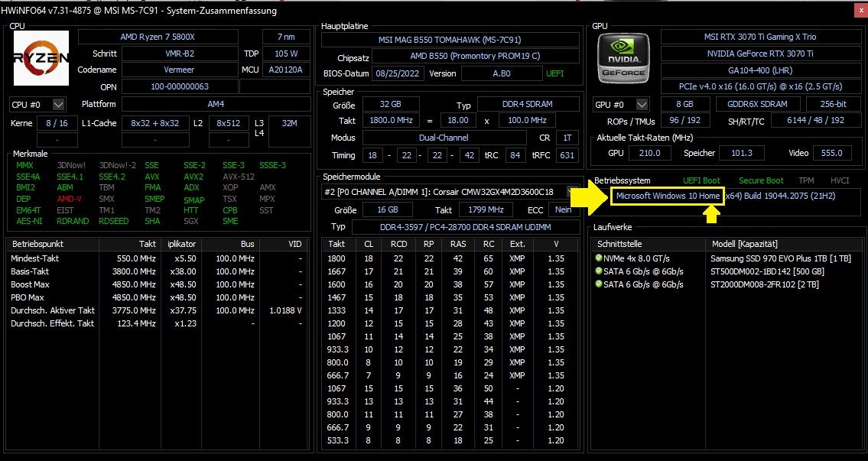Click the Microsoft Windows 10 Home OS field
This screenshot has height=461, width=868.
click(x=668, y=196)
